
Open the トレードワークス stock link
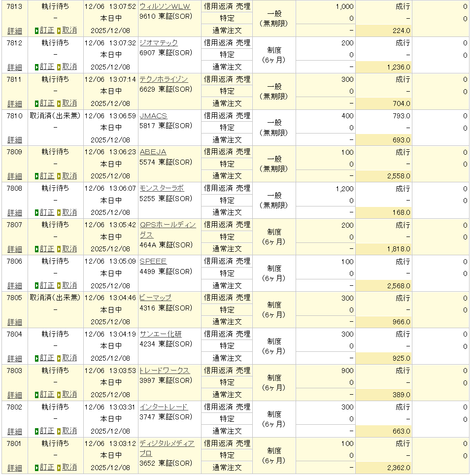point(164,371)
